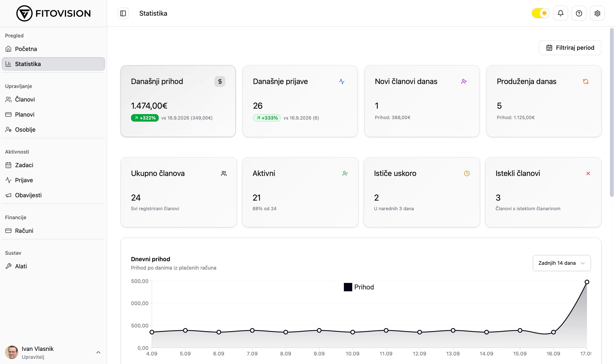Open the settings gear icon

click(x=597, y=13)
